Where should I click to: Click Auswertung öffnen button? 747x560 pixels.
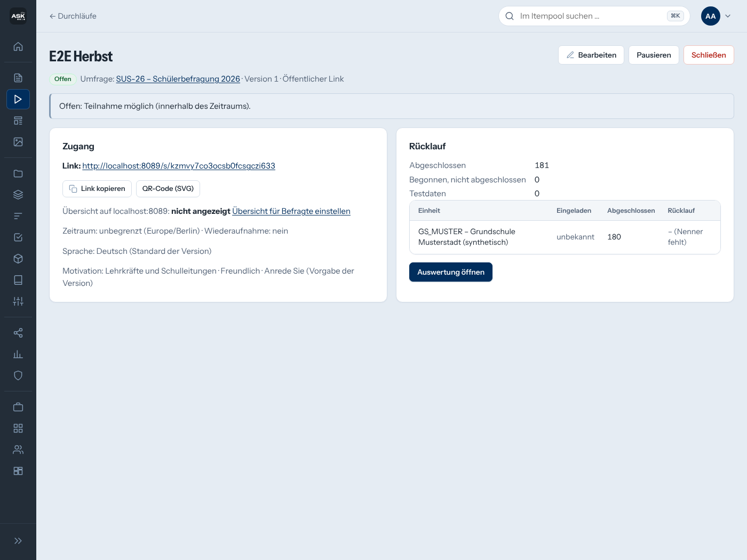[451, 272]
